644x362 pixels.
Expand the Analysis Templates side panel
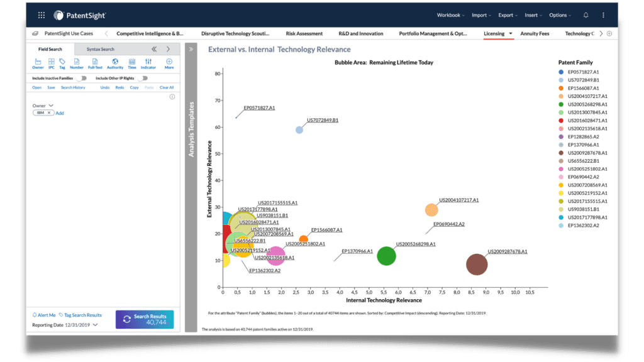point(191,49)
